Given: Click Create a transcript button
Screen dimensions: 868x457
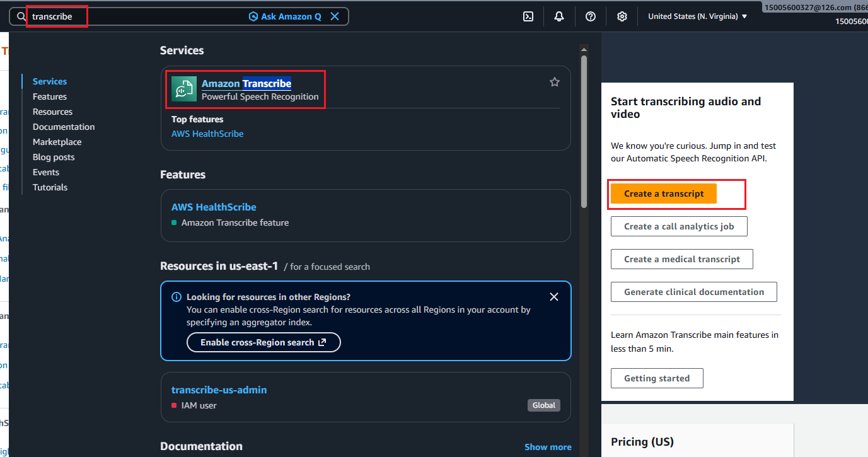Looking at the screenshot, I should (664, 194).
